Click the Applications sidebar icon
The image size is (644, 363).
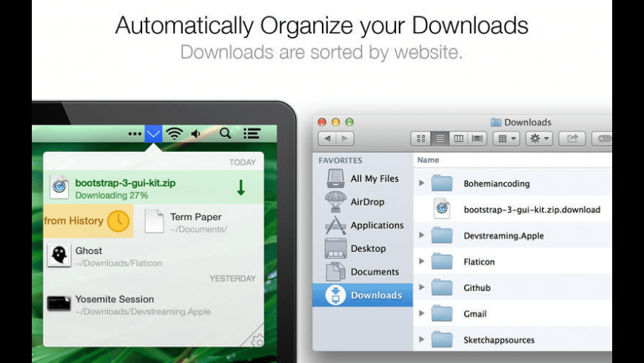click(x=335, y=225)
